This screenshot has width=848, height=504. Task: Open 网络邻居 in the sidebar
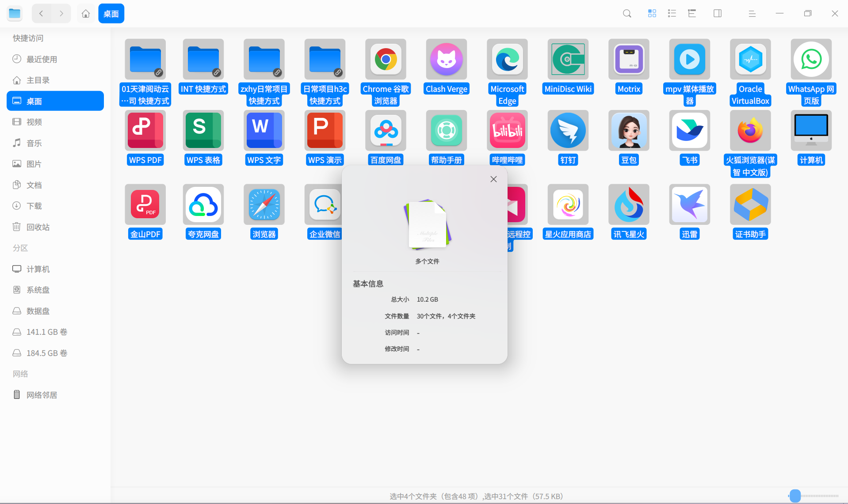pos(55,395)
